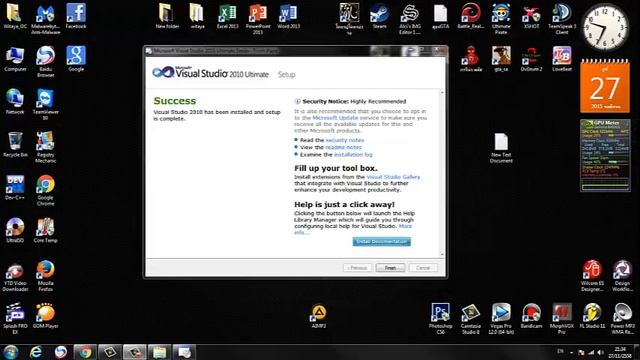
Task: Select the Camtasia Studio 8 icon
Action: tap(471, 318)
